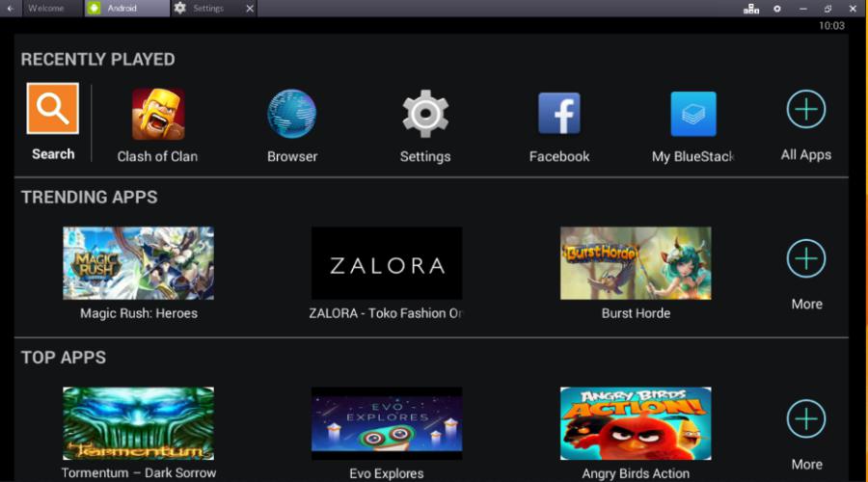868x482 pixels.
Task: Open Magic Rush: Heroes thumbnail
Action: 138,263
